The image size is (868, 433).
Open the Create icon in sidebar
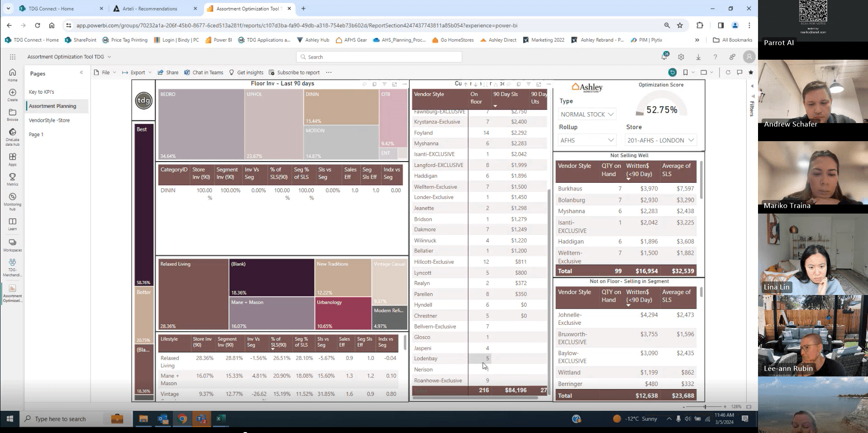[12, 95]
